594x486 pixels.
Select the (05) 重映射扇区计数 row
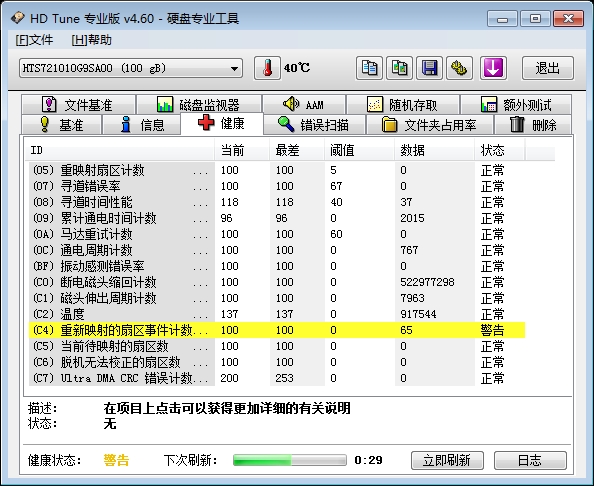pyautogui.click(x=277, y=170)
